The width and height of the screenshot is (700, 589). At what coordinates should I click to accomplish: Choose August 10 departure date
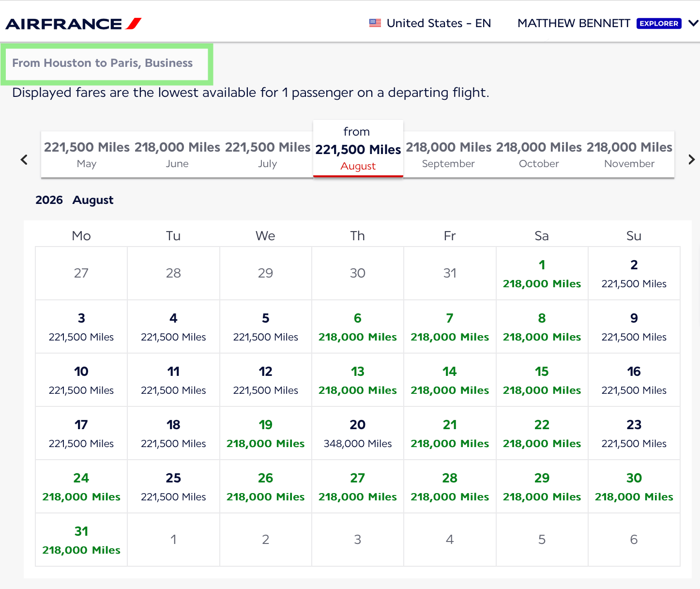click(x=81, y=380)
